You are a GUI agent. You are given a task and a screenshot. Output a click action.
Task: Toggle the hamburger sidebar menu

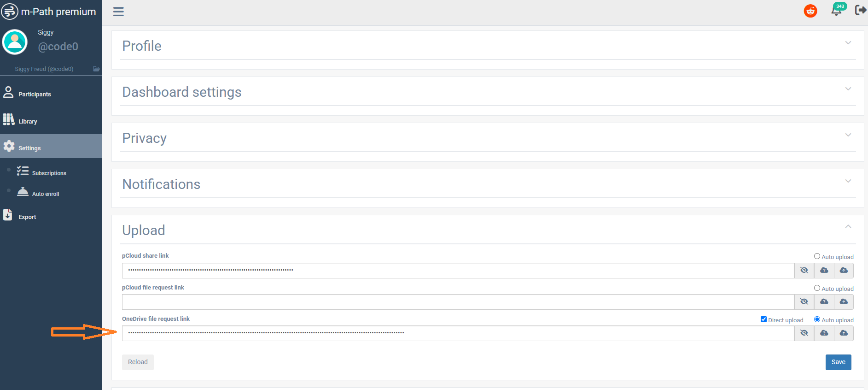click(118, 12)
